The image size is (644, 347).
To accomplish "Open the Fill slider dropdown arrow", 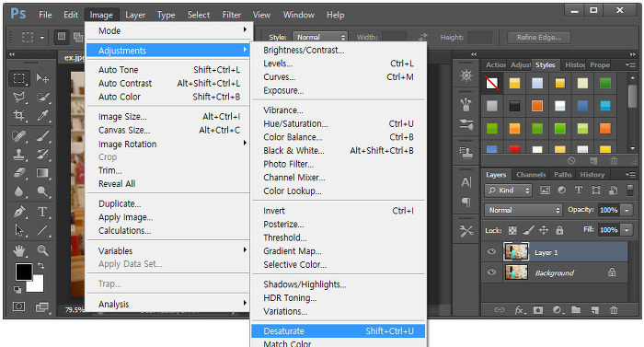I will point(627,230).
